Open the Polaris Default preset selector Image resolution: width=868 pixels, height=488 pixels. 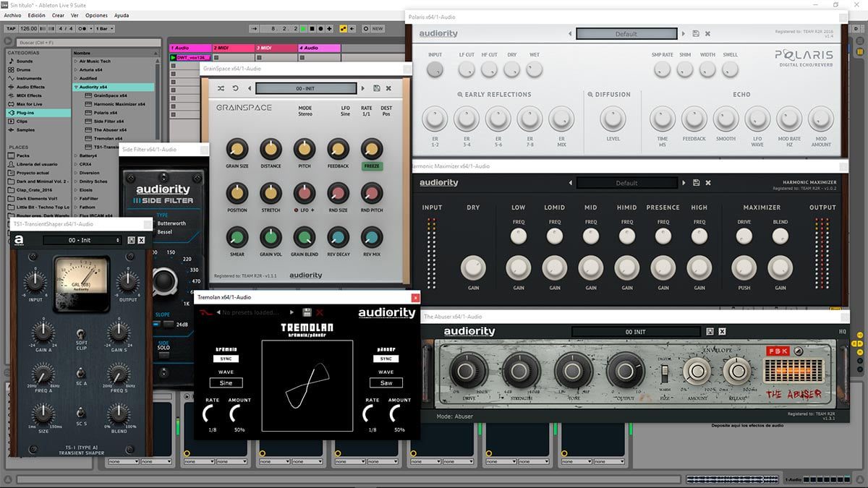[626, 34]
